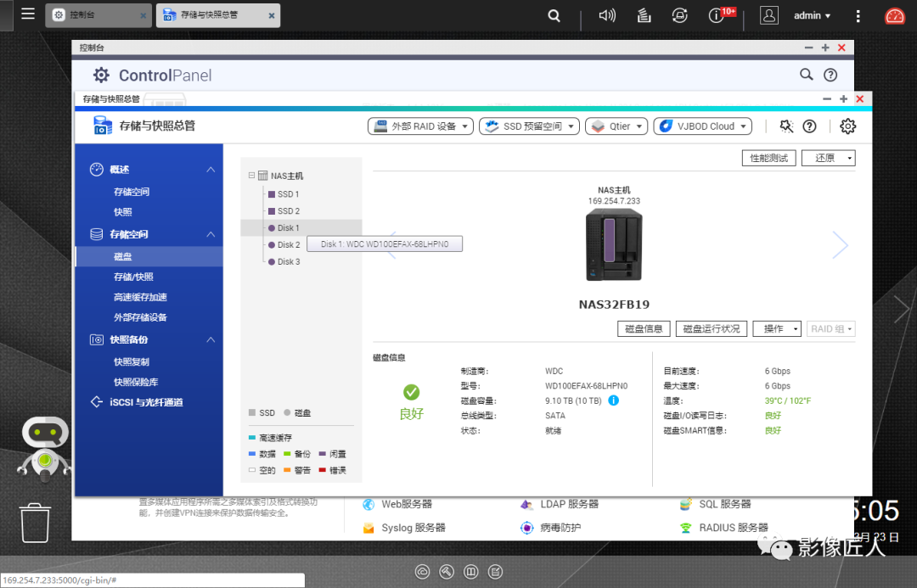Open event notifications with 10+ badge
Viewport: 917px width, 588px height.
[717, 15]
